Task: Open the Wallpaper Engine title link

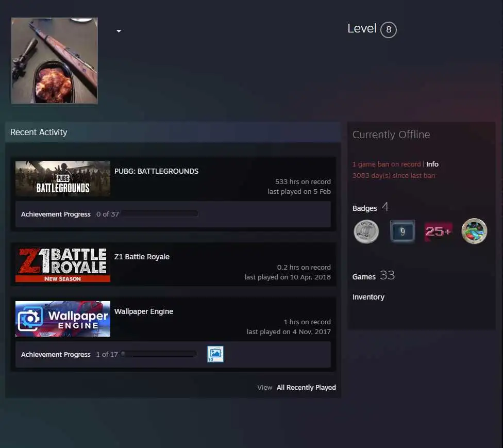Action: pyautogui.click(x=144, y=311)
